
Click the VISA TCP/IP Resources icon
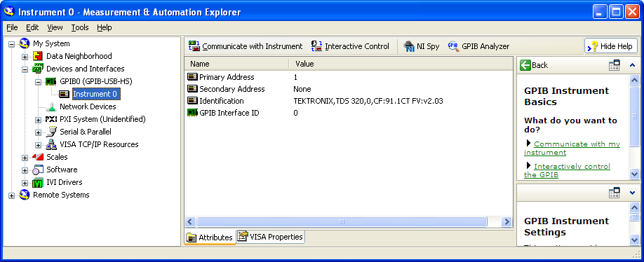coord(51,144)
